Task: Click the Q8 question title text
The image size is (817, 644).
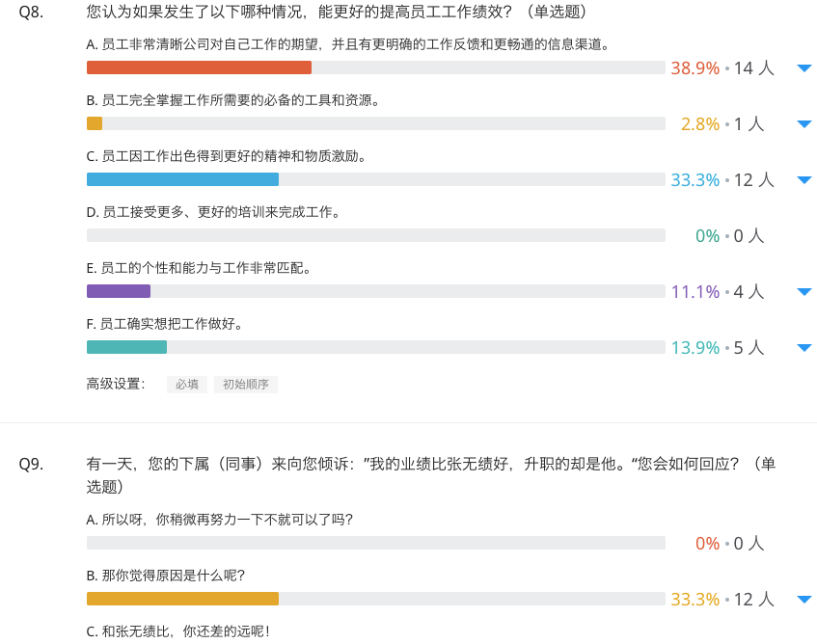Action: point(336,12)
